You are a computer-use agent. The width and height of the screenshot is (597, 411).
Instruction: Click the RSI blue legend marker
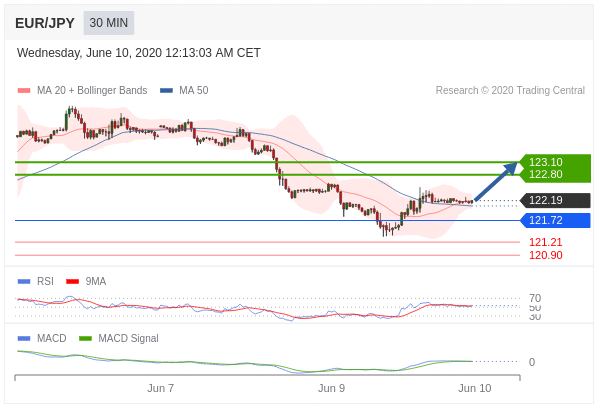[24, 281]
